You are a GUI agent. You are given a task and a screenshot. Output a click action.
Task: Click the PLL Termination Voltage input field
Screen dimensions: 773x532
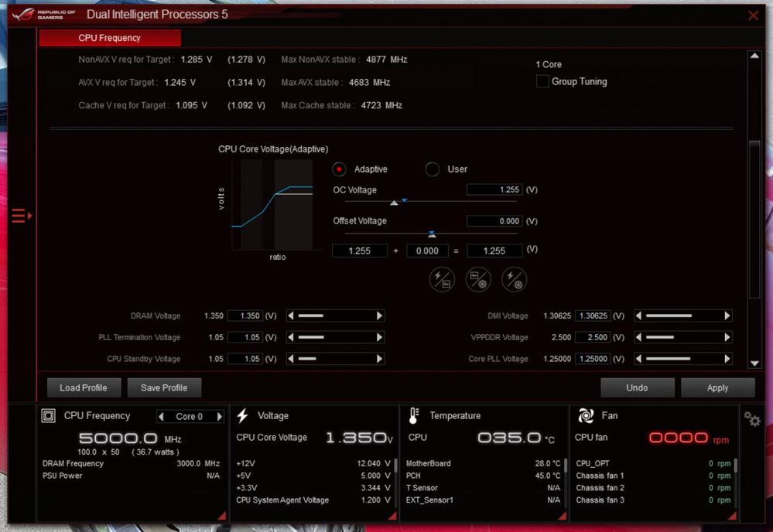coord(245,337)
